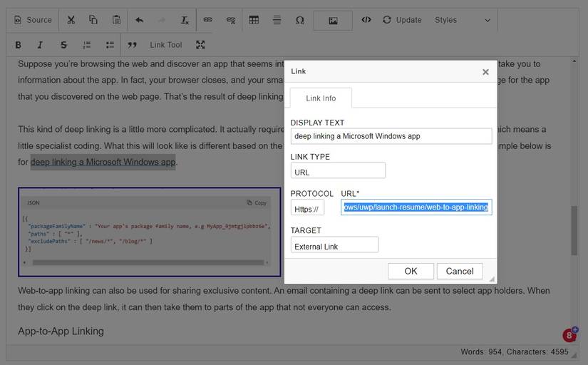Click the scrollbar up arrow in editor

coord(574,61)
